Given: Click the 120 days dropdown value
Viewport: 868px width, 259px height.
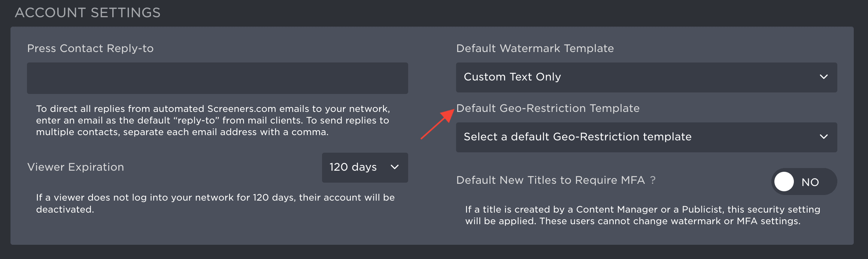Looking at the screenshot, I should coord(352,168).
